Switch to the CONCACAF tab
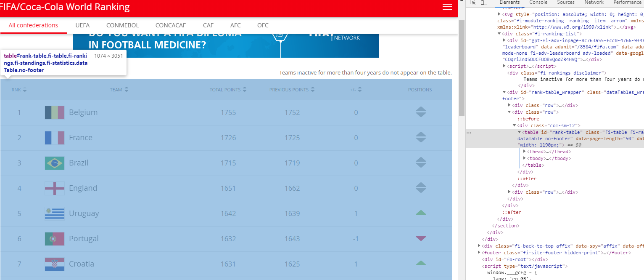Viewport: 644px width, 280px height. [x=171, y=25]
